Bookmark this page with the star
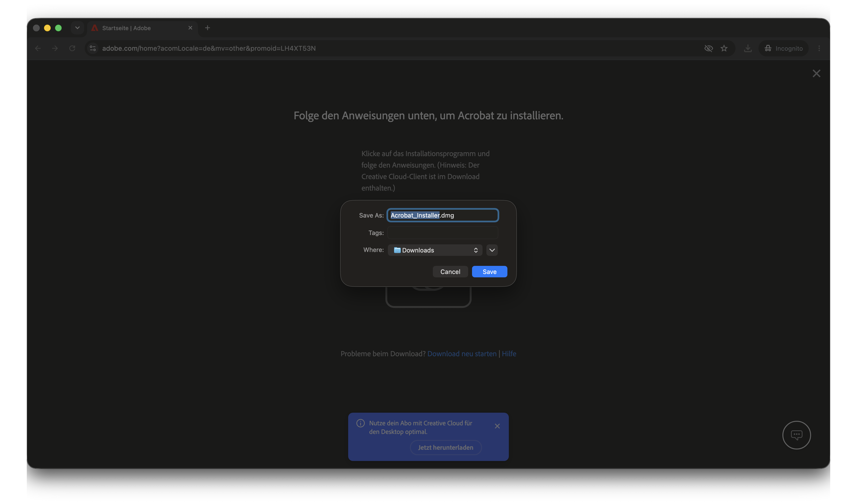Screen dimensions: 857x504 coord(724,48)
